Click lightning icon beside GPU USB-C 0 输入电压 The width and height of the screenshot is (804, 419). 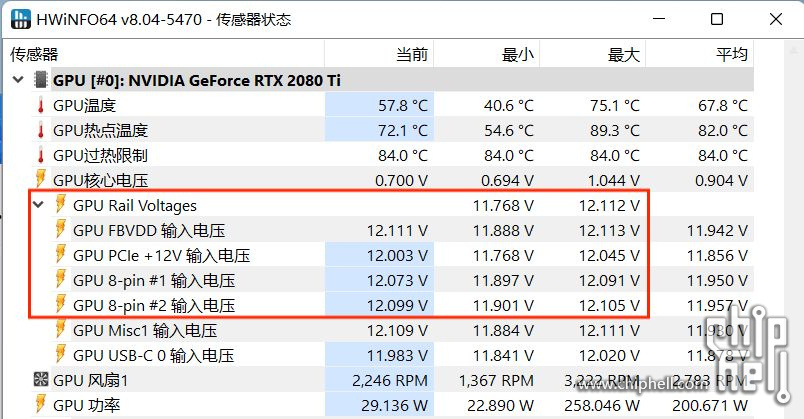(x=61, y=354)
